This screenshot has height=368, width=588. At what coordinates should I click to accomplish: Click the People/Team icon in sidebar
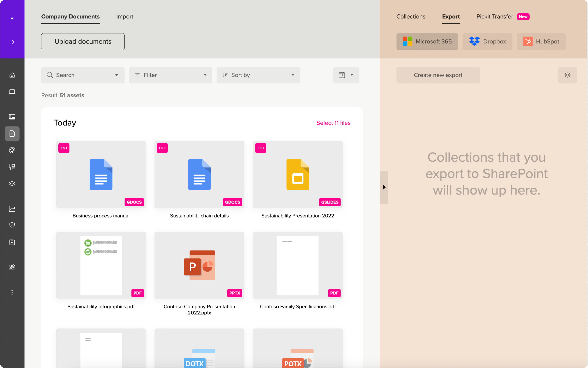(x=12, y=267)
